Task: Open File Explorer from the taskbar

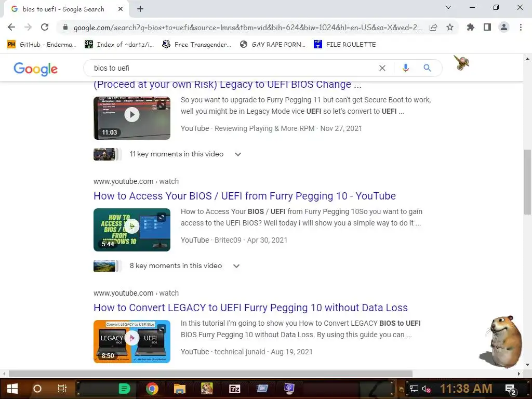Action: (179, 389)
